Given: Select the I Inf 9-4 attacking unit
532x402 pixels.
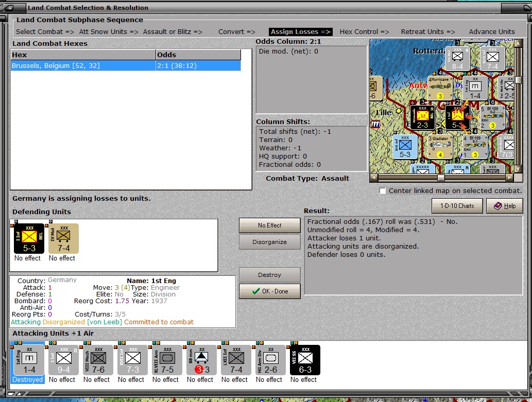Looking at the screenshot, I should 64,360.
